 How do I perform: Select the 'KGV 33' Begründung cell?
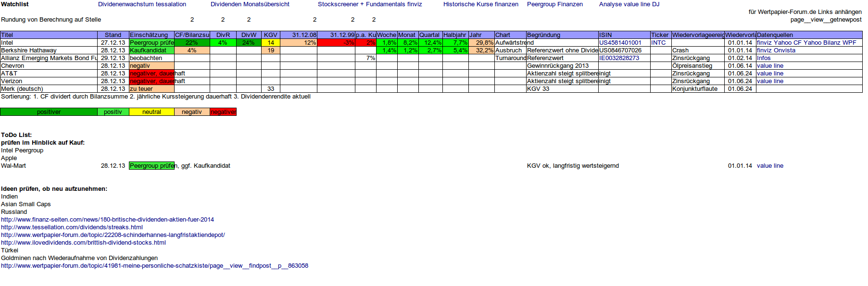click(x=562, y=89)
